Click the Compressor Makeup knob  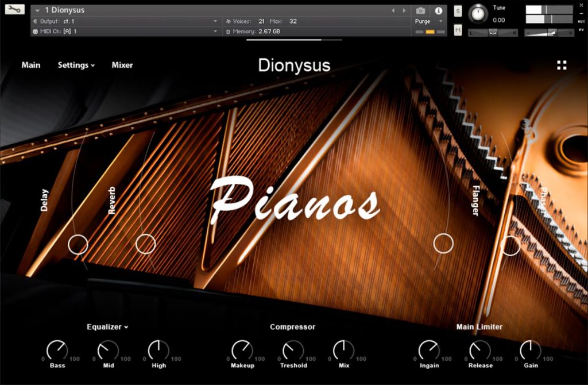[x=242, y=351]
